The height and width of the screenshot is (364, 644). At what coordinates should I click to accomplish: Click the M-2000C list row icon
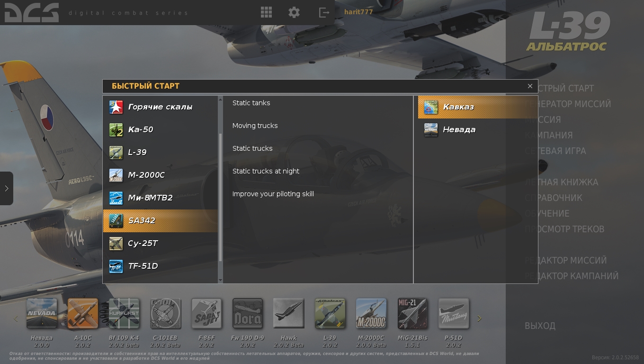[x=116, y=175]
